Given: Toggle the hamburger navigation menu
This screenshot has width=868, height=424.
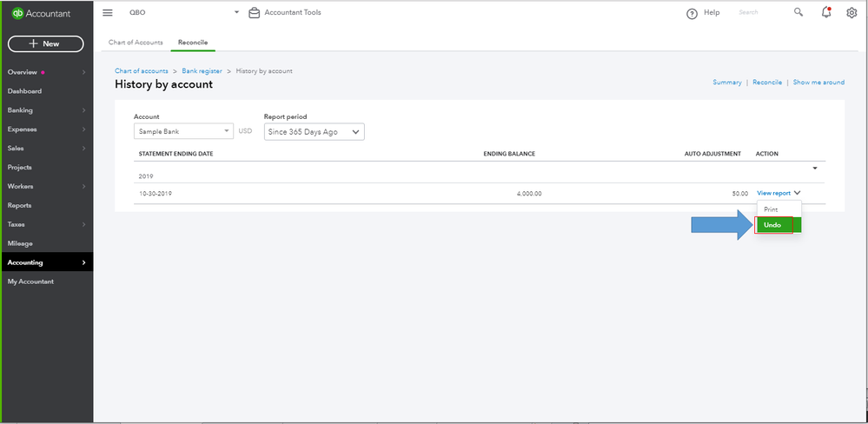Looking at the screenshot, I should click(x=108, y=13).
